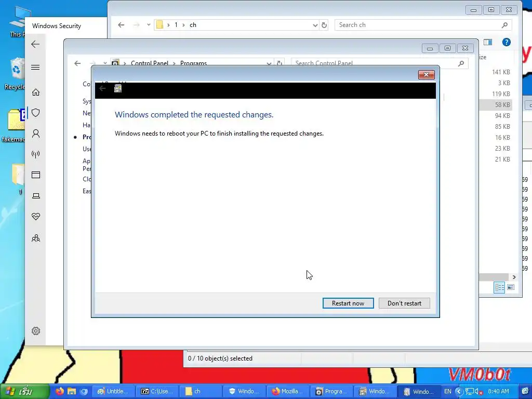Click the '1' breadcrumb in Explorer address bar
The height and width of the screenshot is (399, 532).
point(176,25)
